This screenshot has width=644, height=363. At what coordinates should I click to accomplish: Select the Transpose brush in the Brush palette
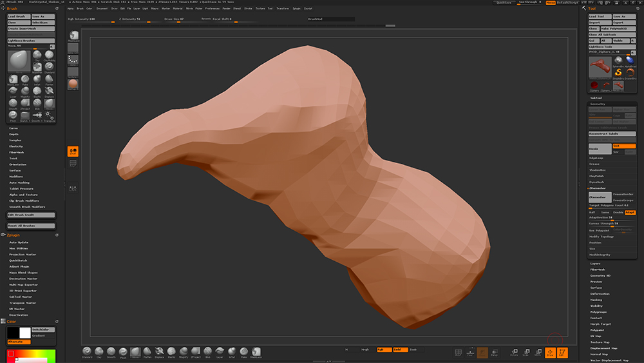coord(50,116)
